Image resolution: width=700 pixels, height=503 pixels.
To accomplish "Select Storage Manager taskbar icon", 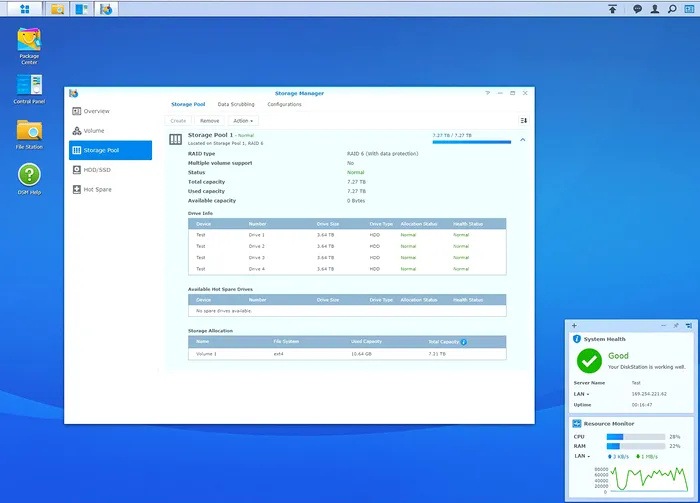I will [106, 9].
